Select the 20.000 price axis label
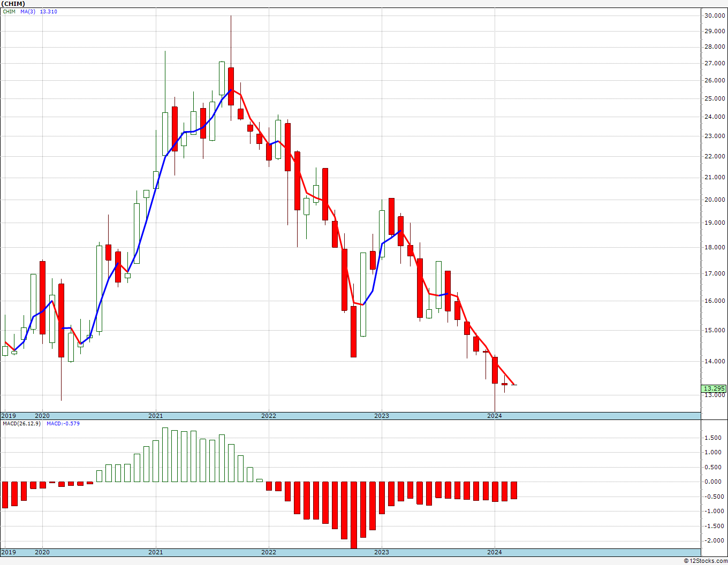 [715, 200]
